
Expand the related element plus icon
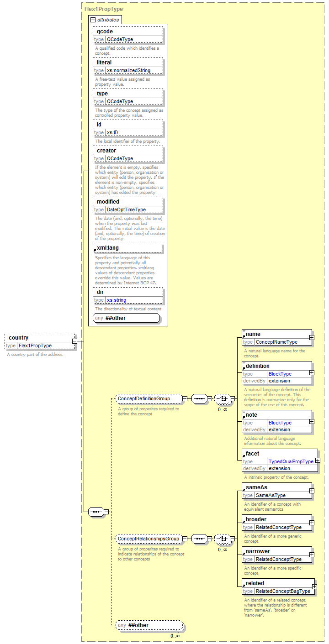tap(314, 587)
